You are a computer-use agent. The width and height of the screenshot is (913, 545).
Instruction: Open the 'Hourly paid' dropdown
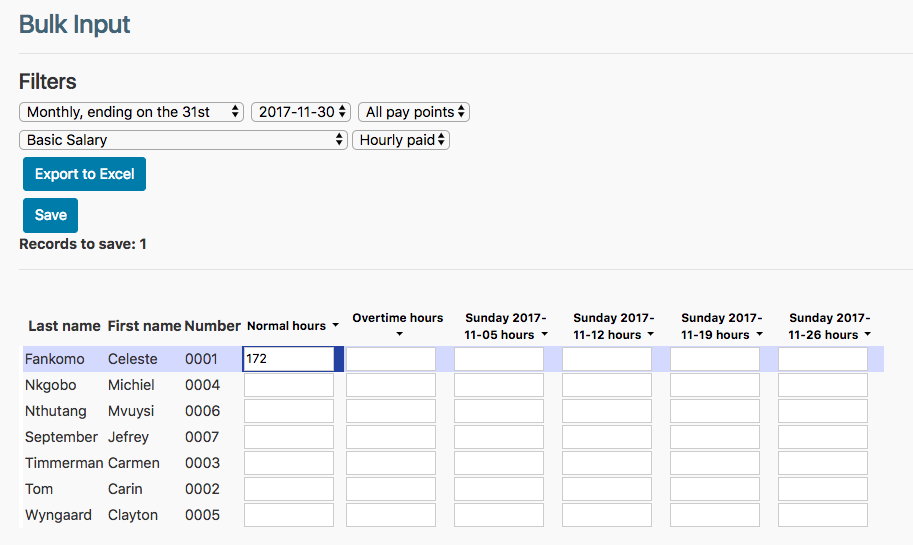pos(401,140)
